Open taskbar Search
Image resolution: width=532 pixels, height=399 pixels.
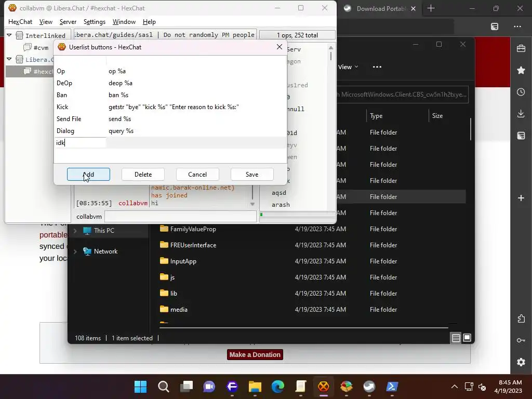(164, 387)
